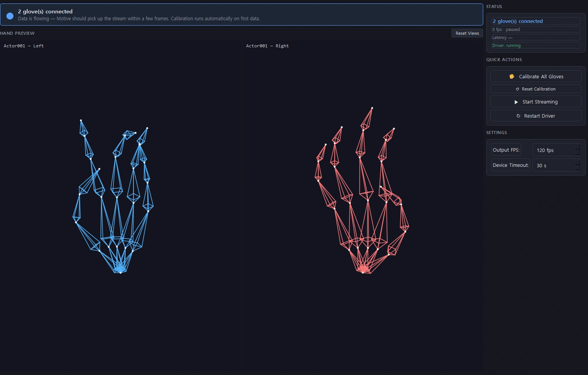
Task: Calibrate All Gloves
Action: pyautogui.click(x=536, y=76)
